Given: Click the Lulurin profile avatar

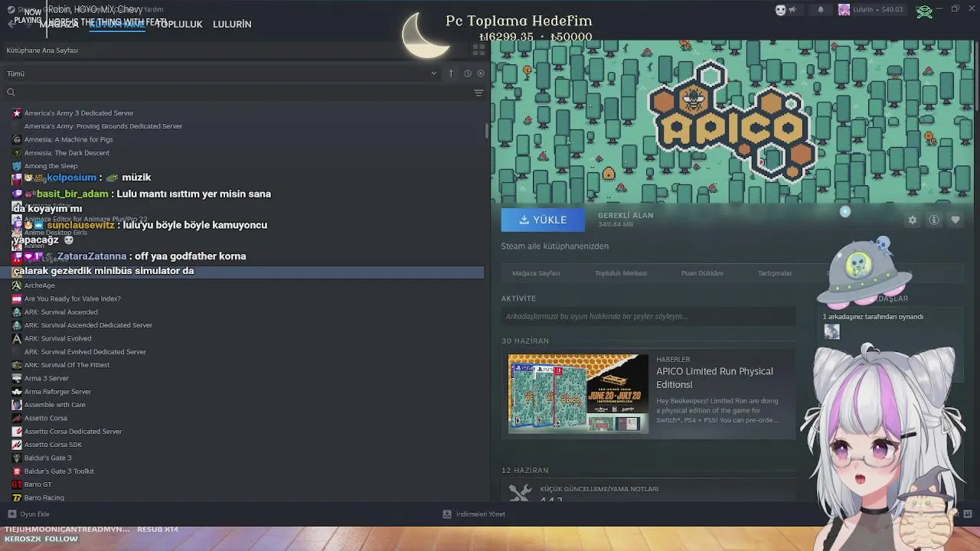Looking at the screenshot, I should point(844,10).
